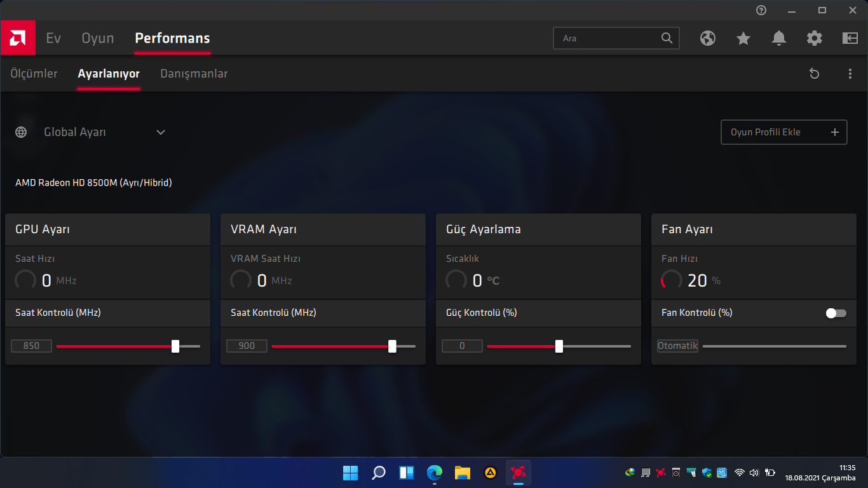The height and width of the screenshot is (488, 868).
Task: Open the Windows Start menu
Action: pos(351,473)
